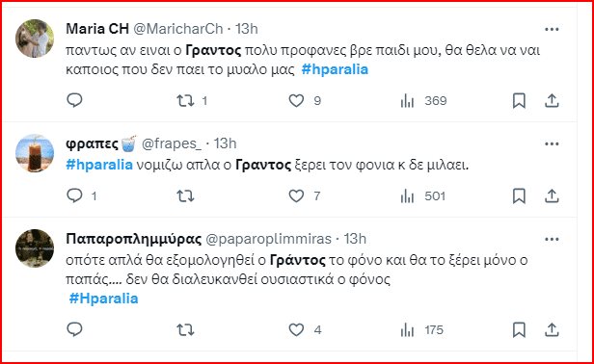Open the @paparoplimmiras profile handle
The width and height of the screenshot is (594, 364).
tap(269, 239)
